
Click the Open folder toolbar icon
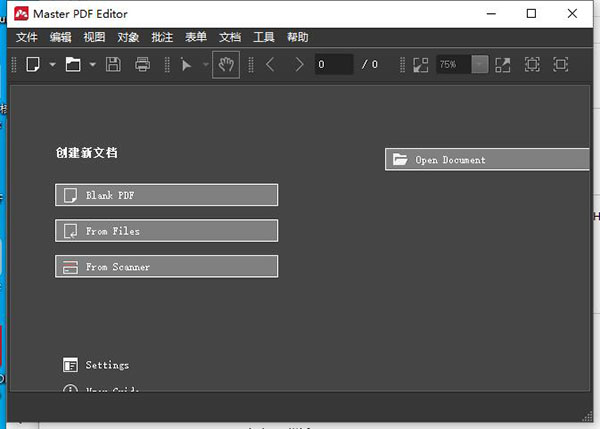point(73,64)
